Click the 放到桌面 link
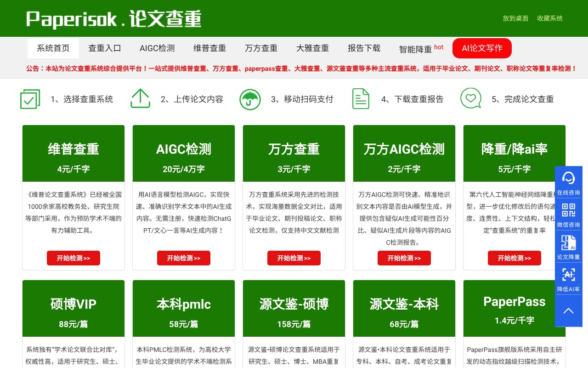 click(x=515, y=18)
